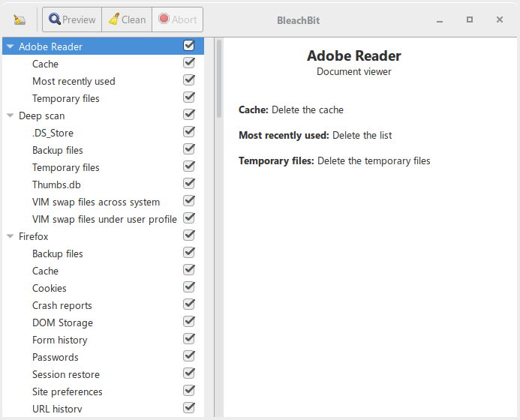The width and height of the screenshot is (520, 420).
Task: Uncheck VIM swap files across system checkbox
Action: click(188, 200)
